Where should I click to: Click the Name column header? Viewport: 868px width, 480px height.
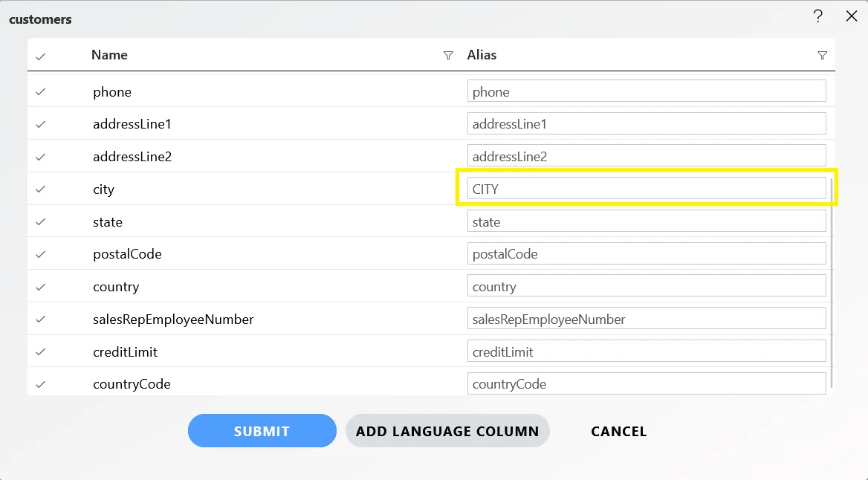[x=109, y=55]
